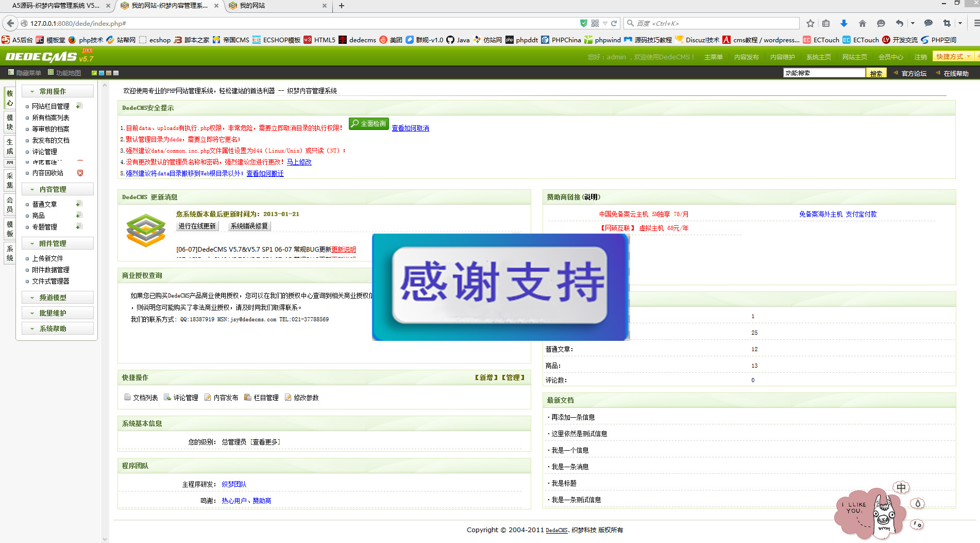
Task: Expand the 频道模型 section
Action: click(x=58, y=298)
